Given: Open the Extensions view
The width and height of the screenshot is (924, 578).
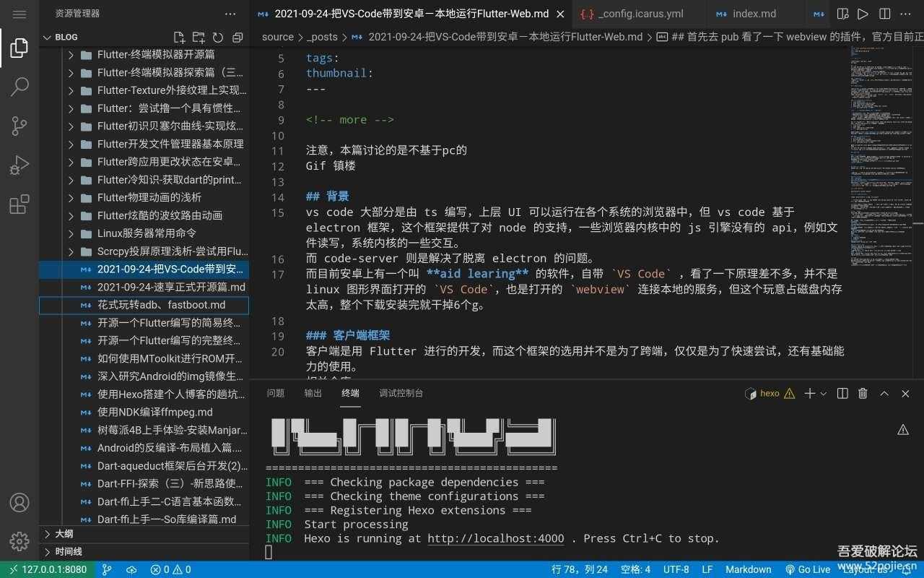Looking at the screenshot, I should click(x=19, y=204).
